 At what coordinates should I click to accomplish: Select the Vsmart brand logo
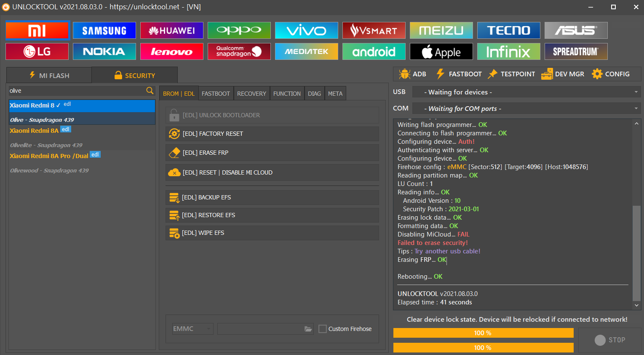point(374,30)
